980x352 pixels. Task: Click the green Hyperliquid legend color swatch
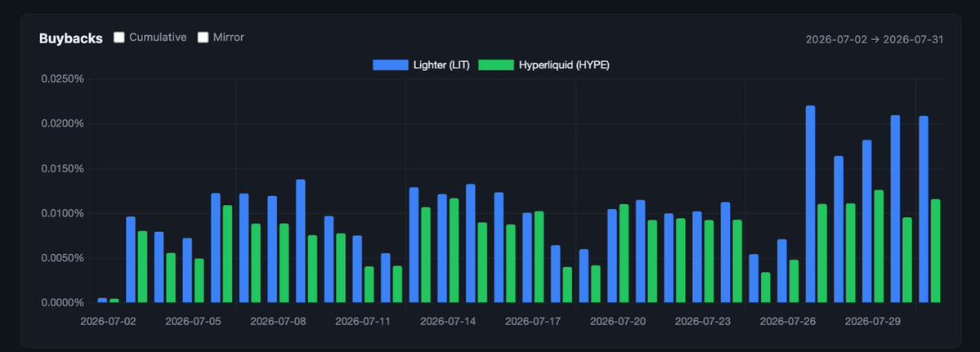pos(495,65)
